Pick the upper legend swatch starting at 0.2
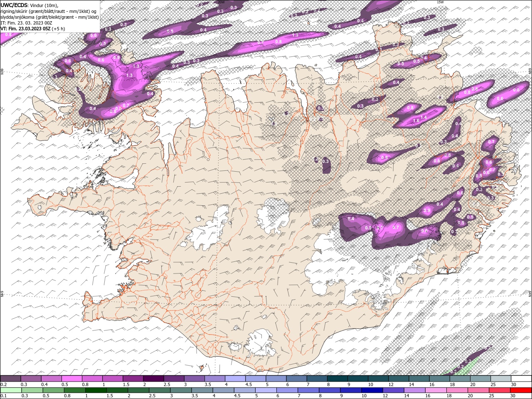Screen dimensions: 532x399 tap(10, 379)
